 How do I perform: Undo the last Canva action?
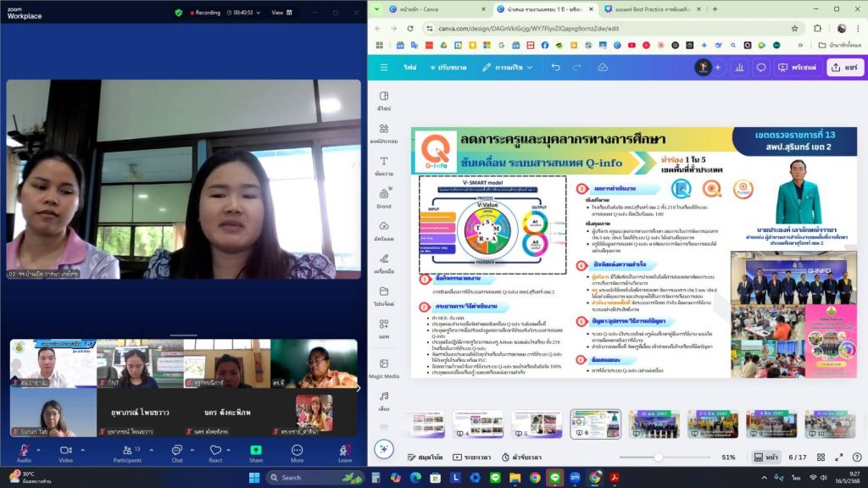pos(555,68)
